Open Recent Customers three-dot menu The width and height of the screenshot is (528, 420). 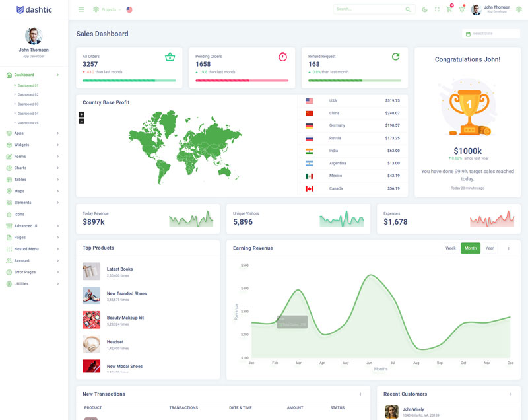(510, 394)
